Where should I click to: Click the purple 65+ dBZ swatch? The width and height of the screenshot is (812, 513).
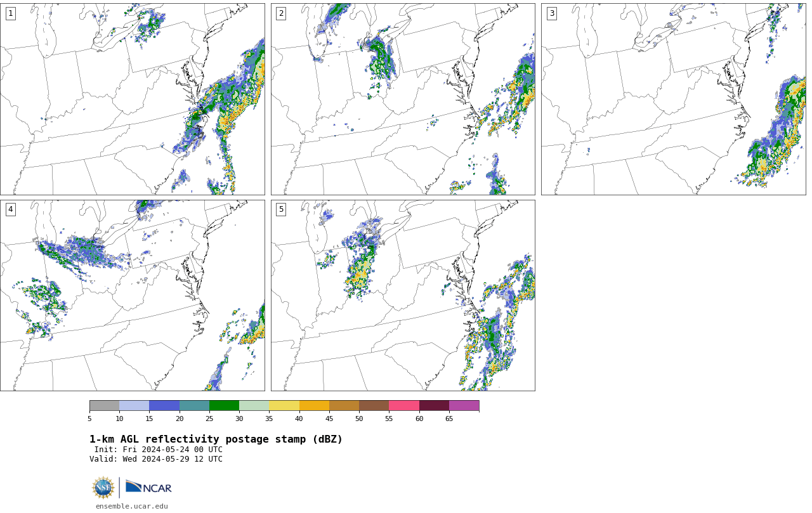[464, 406]
